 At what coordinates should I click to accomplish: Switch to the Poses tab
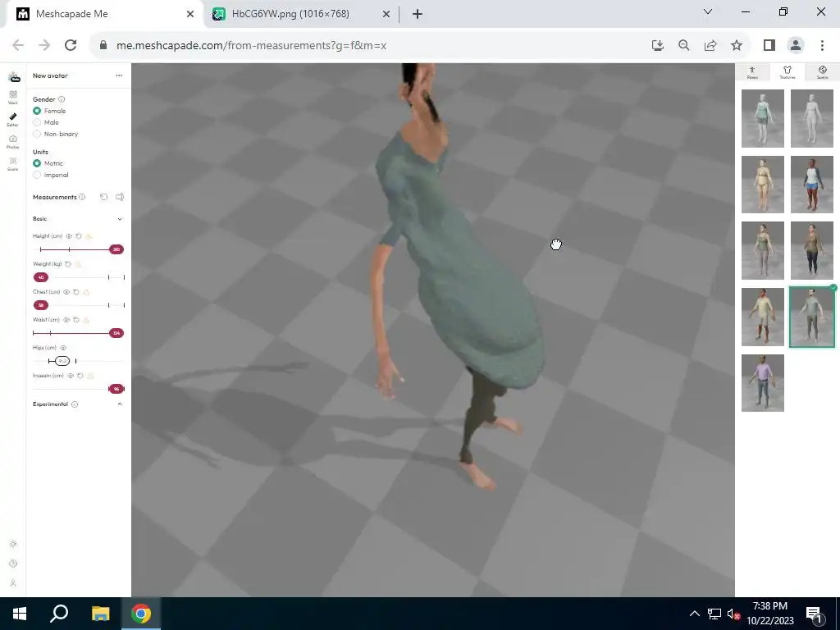pyautogui.click(x=752, y=72)
